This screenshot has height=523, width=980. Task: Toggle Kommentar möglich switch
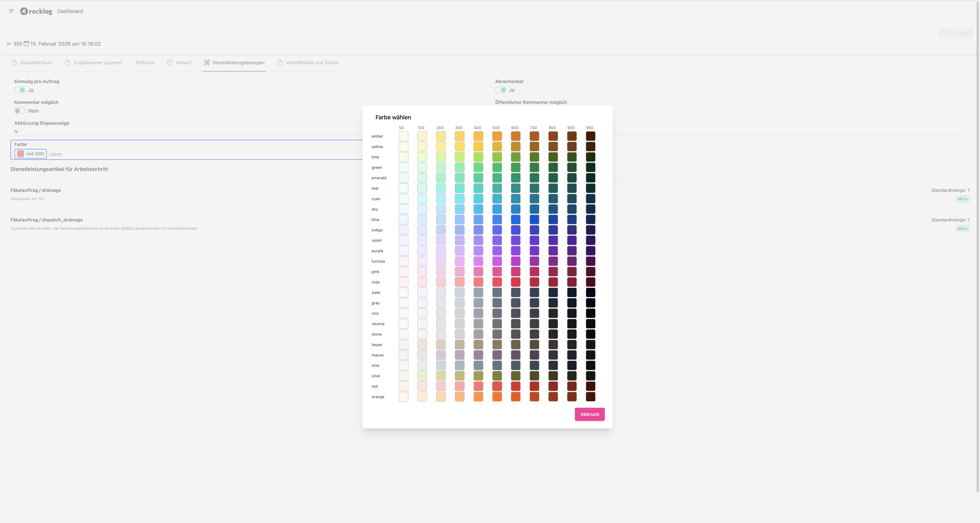pyautogui.click(x=20, y=111)
